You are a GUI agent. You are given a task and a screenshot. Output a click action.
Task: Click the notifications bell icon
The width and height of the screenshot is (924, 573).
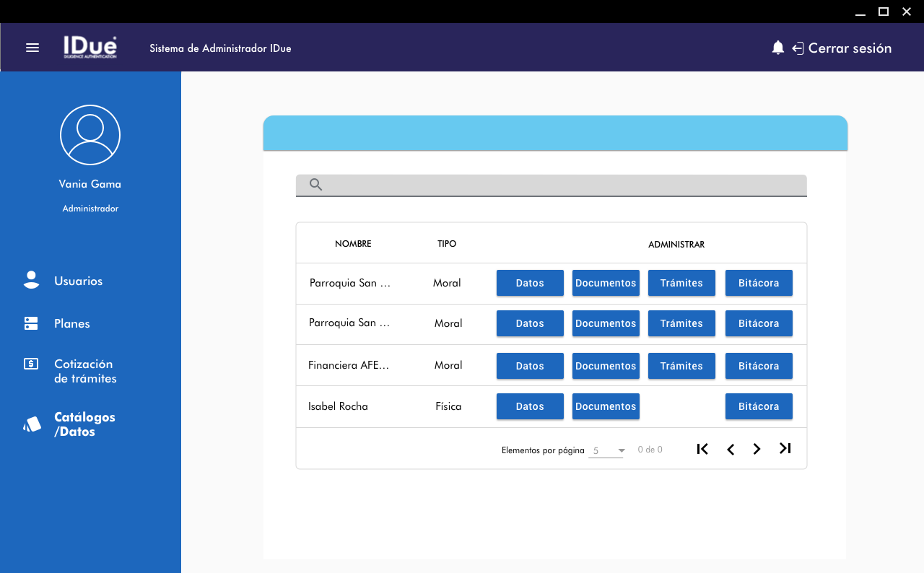tap(777, 48)
